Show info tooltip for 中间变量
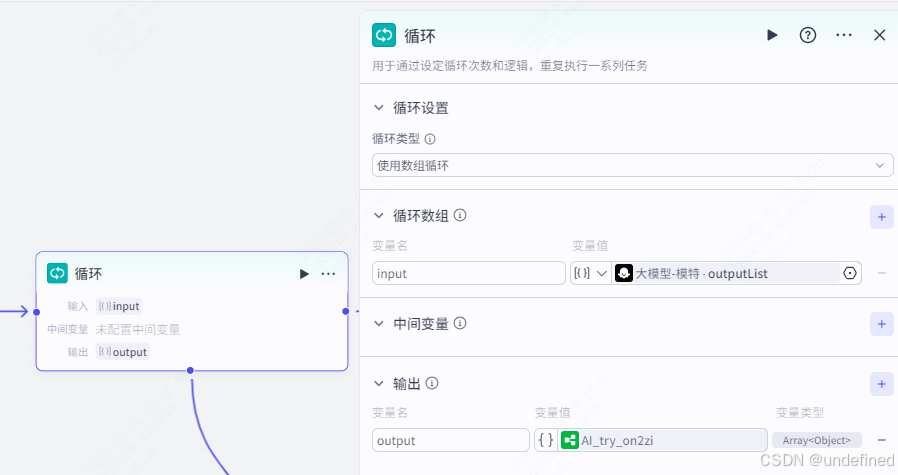The height and width of the screenshot is (475, 898). tap(460, 323)
